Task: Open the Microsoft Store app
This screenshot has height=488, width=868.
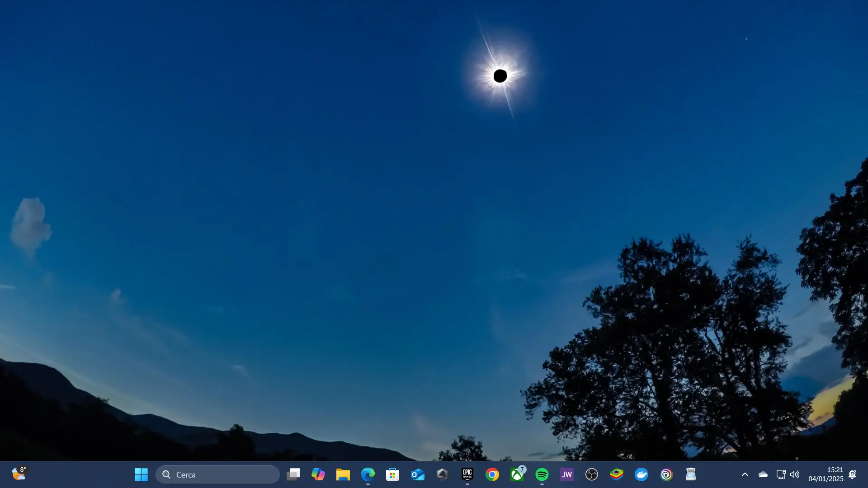Action: point(393,474)
